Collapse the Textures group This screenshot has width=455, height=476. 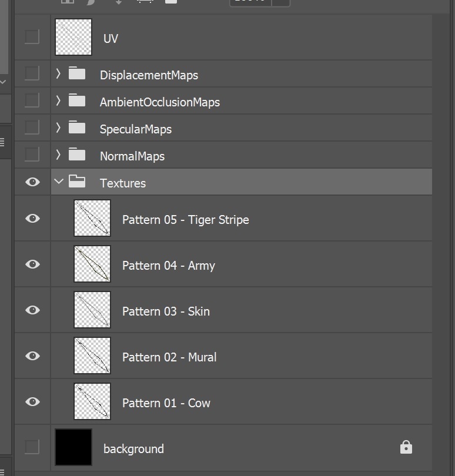(x=58, y=182)
